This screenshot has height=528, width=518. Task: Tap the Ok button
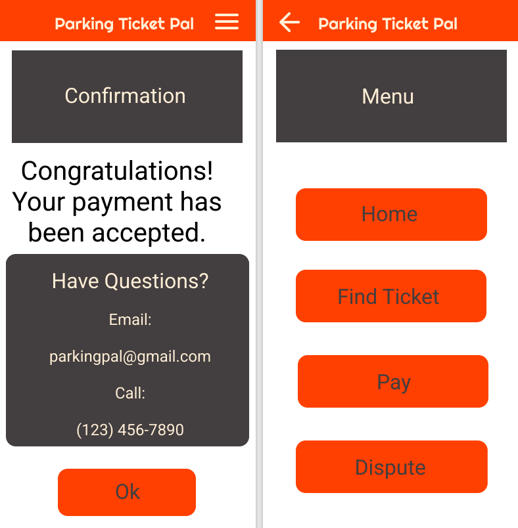[x=127, y=492]
